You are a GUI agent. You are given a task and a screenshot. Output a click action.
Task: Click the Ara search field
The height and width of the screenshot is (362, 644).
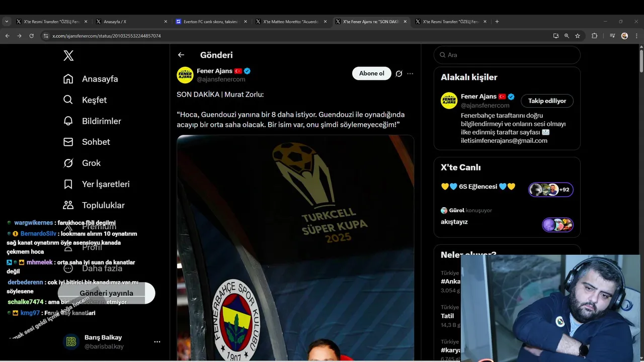(x=507, y=55)
